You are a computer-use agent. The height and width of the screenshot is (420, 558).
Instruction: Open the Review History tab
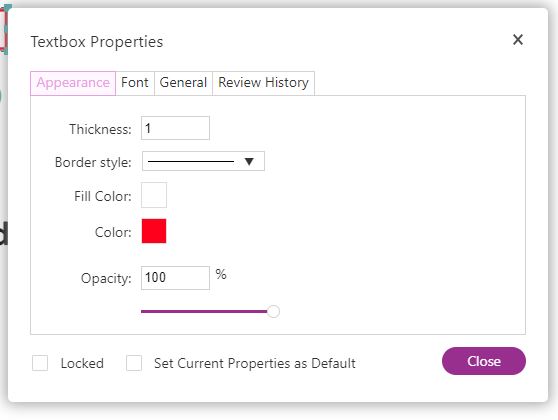click(x=263, y=83)
